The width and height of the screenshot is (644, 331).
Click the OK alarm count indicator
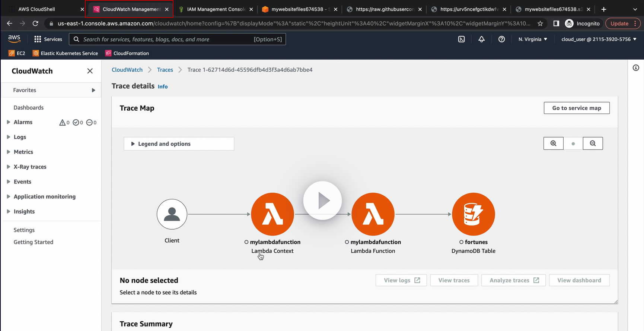(78, 122)
